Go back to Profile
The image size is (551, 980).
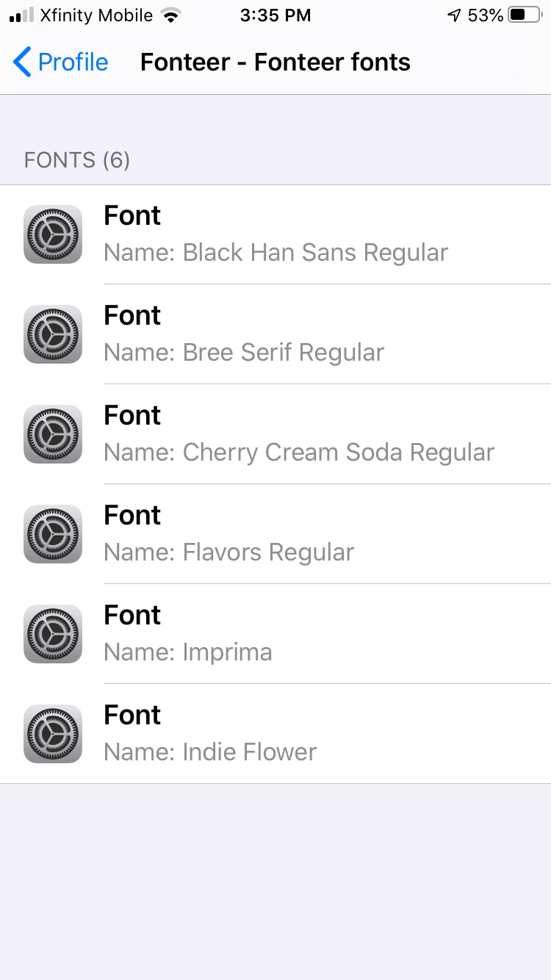[x=60, y=62]
